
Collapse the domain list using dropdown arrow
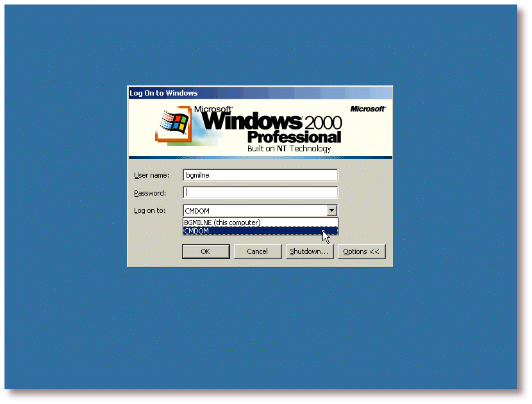331,210
